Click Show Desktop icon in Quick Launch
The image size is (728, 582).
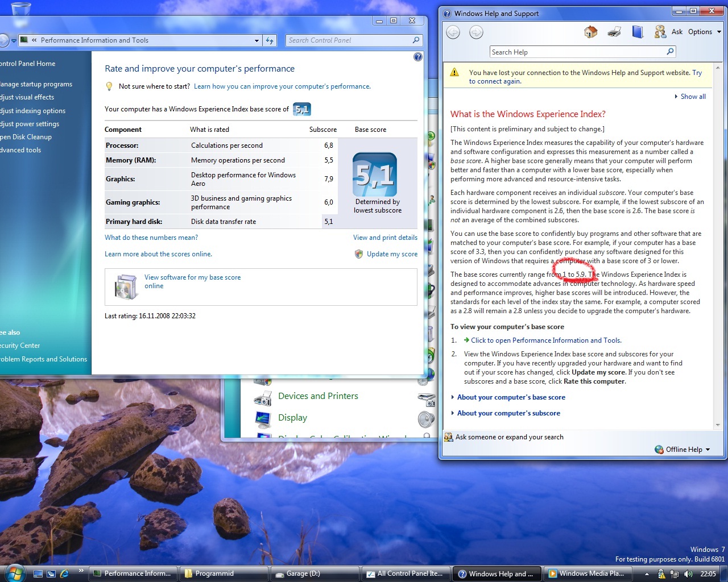click(x=38, y=573)
